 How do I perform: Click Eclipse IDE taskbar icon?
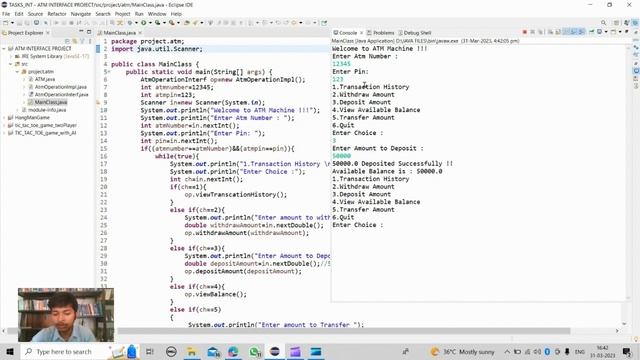tap(275, 351)
